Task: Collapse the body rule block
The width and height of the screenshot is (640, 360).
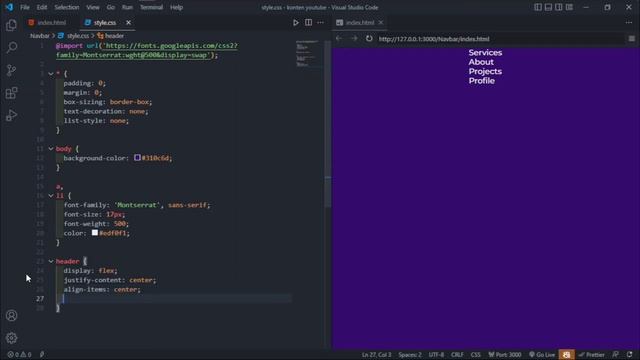Action: click(x=51, y=149)
